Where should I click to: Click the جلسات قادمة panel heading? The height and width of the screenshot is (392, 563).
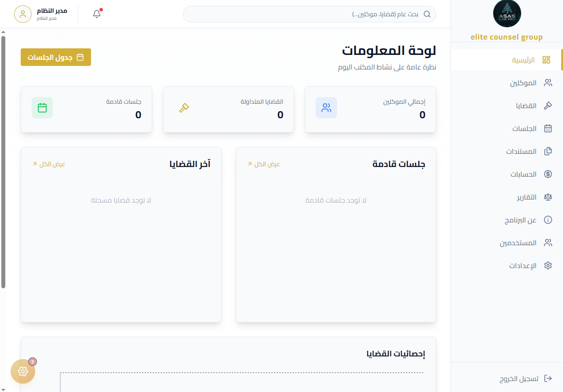click(399, 164)
